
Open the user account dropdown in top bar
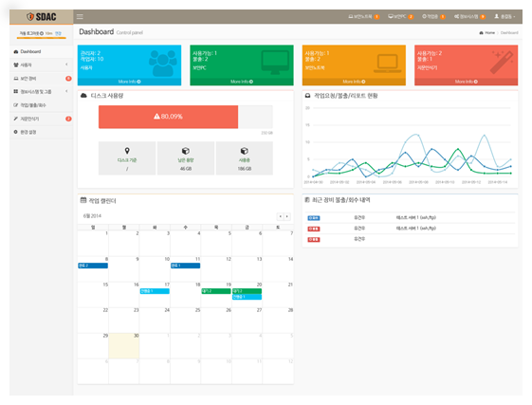point(504,17)
